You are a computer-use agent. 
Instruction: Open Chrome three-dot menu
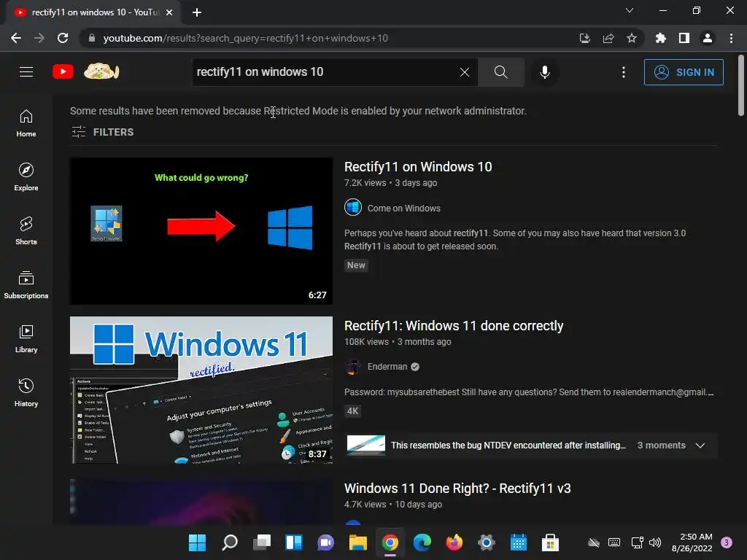[731, 38]
